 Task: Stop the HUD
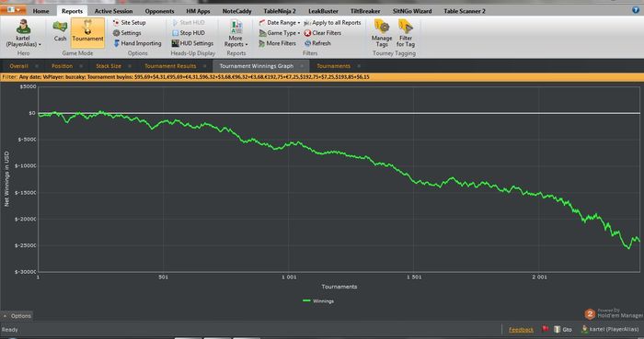click(x=188, y=33)
